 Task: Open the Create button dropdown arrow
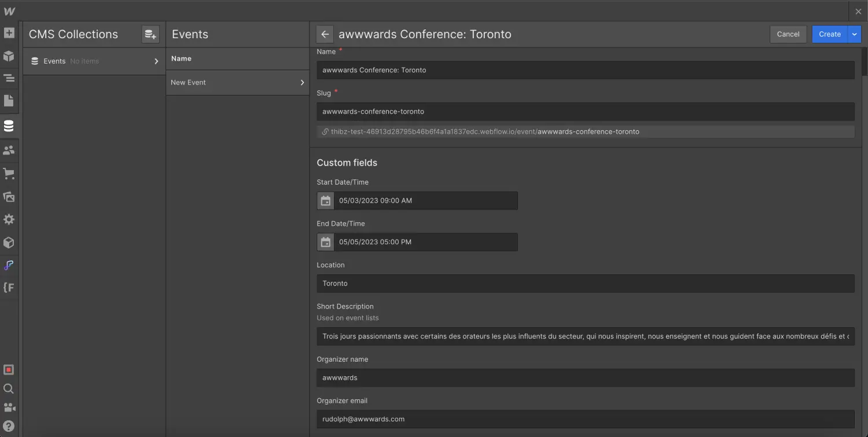(x=855, y=34)
